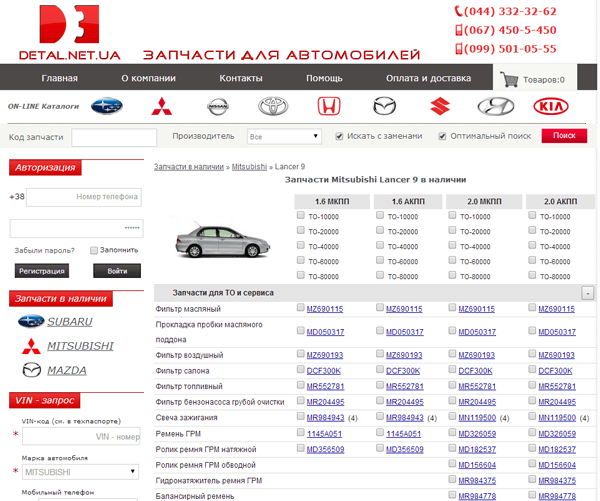Open part MD050317 in 1.6 АКПП column

coord(404,332)
